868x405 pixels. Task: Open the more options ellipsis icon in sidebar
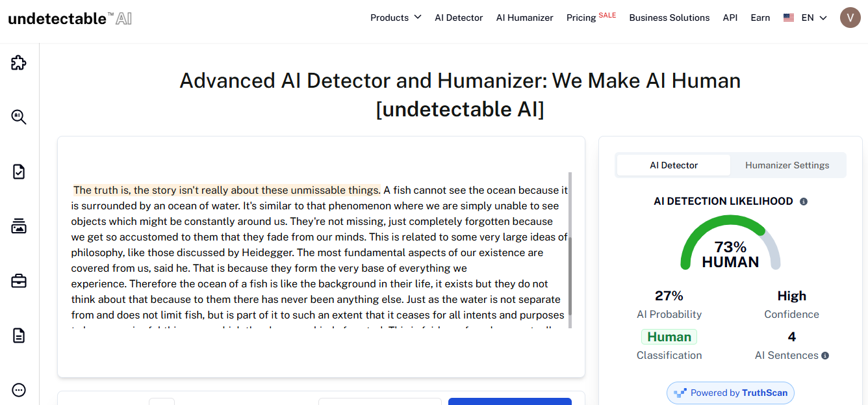click(19, 390)
